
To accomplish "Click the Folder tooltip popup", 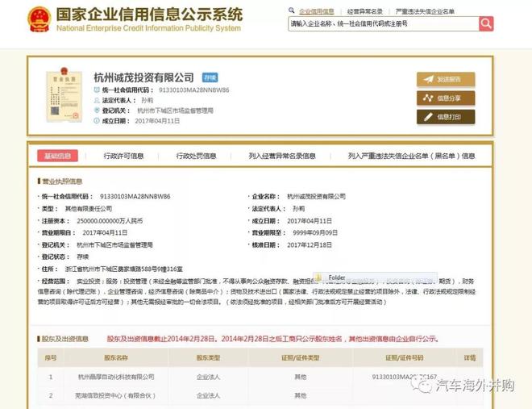I will 375,278.
